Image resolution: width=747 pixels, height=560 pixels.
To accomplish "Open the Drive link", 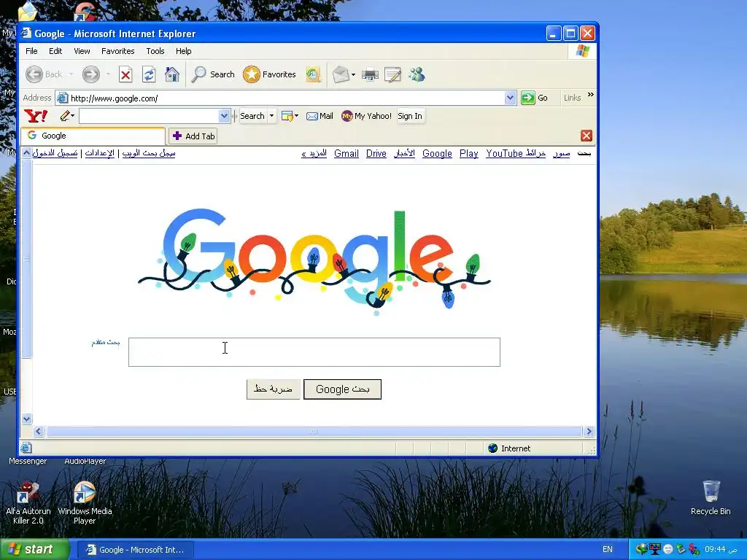I will tap(376, 153).
